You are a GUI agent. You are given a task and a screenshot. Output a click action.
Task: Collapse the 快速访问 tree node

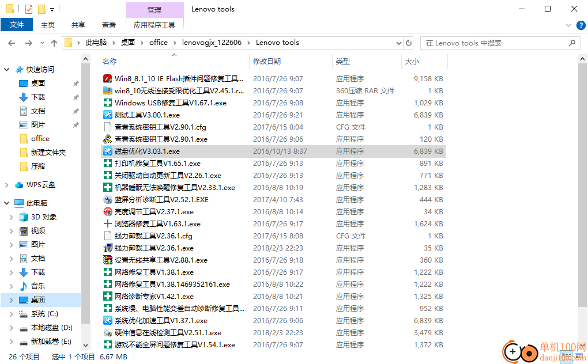[x=7, y=69]
